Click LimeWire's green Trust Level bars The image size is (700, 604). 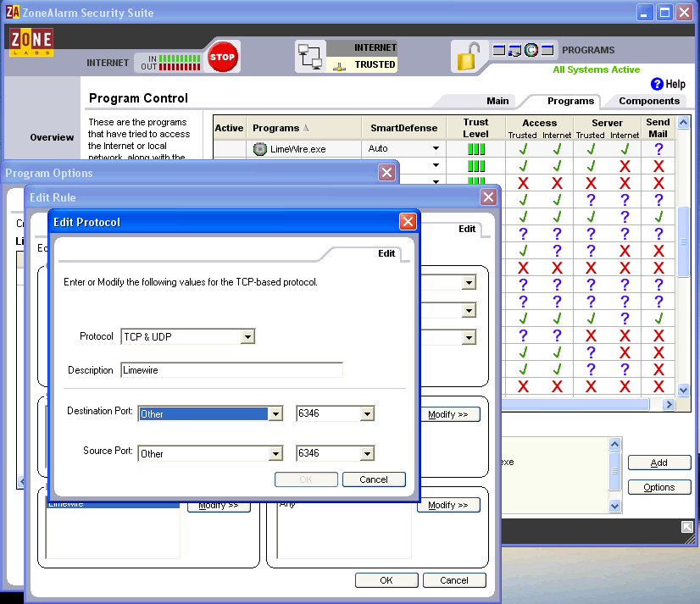pos(476,149)
